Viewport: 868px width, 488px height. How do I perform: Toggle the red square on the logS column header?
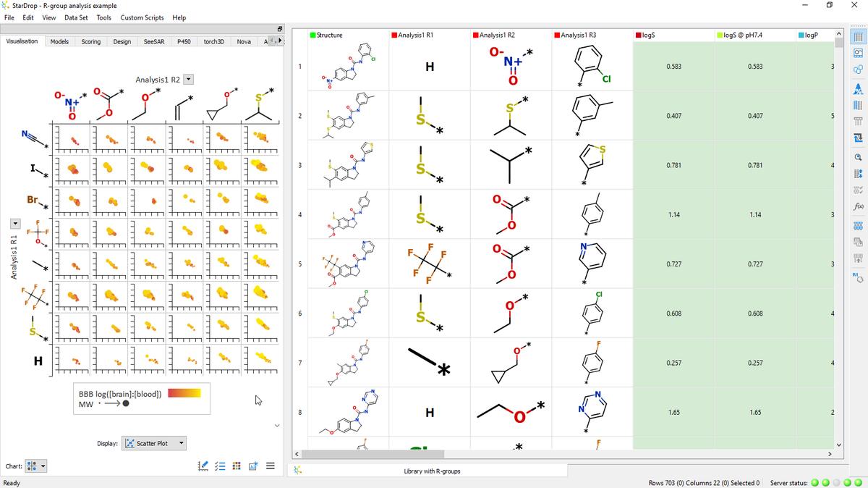coord(638,34)
